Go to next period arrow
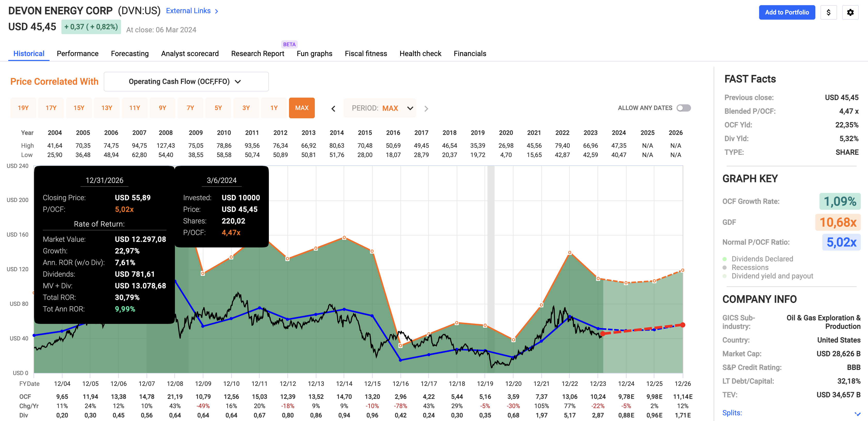This screenshot has height=421, width=868. tap(426, 109)
